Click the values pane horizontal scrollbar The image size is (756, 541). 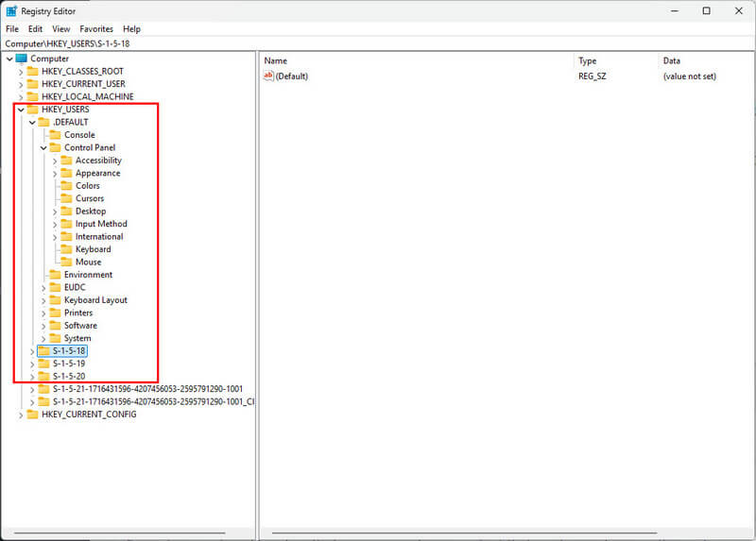coord(464,533)
